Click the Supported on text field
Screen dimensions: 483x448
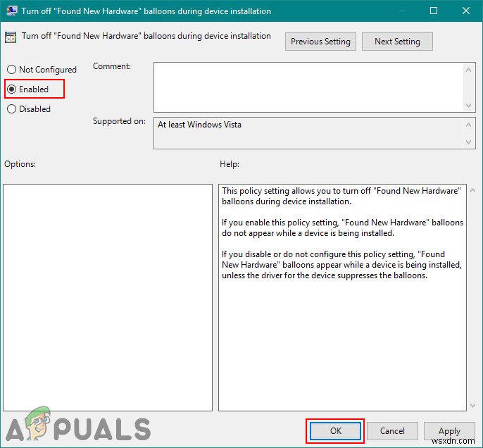(308, 133)
